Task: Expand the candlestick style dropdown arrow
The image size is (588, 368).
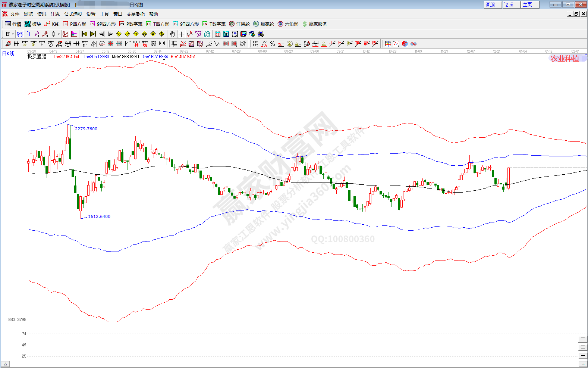Action: pyautogui.click(x=59, y=34)
